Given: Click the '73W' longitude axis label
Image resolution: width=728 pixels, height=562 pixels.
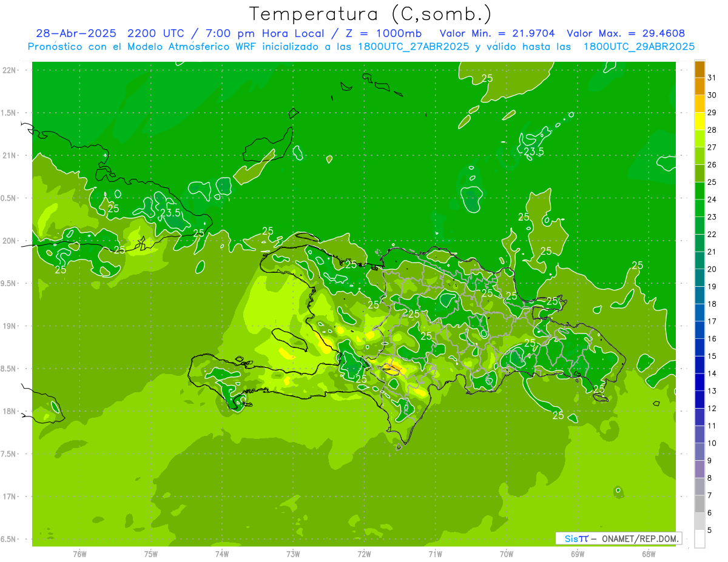Looking at the screenshot, I should [293, 554].
